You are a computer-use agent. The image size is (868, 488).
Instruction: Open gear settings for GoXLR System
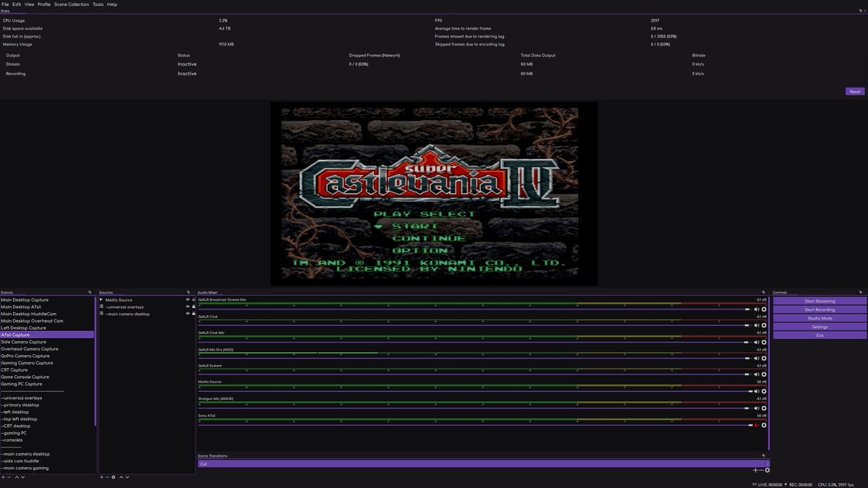tap(764, 374)
